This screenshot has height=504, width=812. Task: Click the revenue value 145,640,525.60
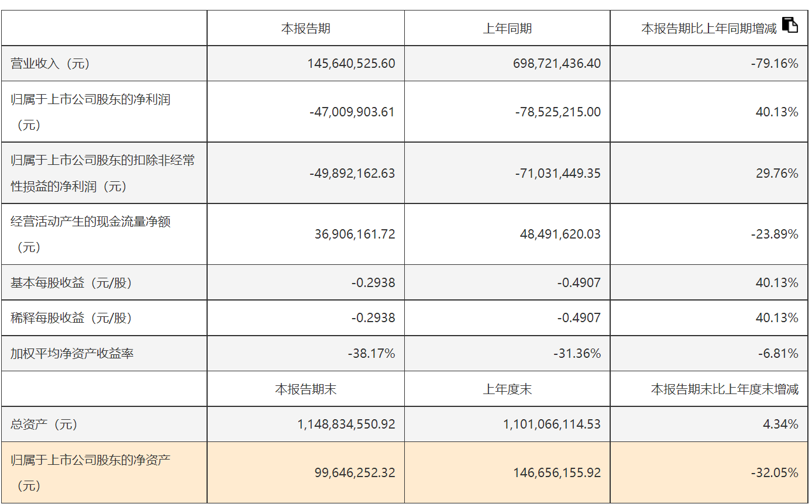pyautogui.click(x=352, y=63)
